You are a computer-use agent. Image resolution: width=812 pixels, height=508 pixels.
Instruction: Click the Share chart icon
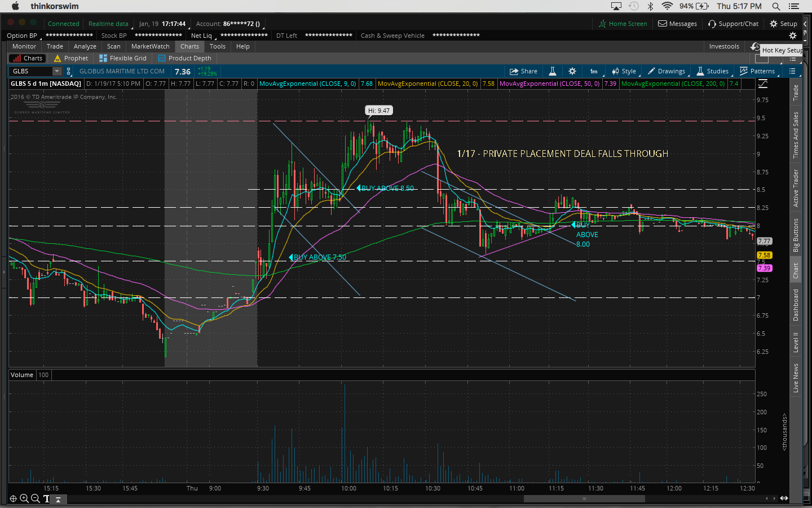[523, 71]
